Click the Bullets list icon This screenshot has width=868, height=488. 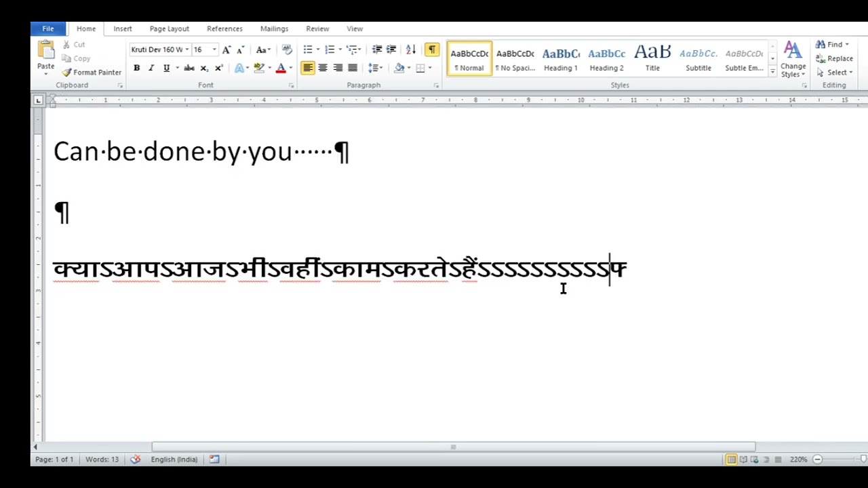point(308,49)
